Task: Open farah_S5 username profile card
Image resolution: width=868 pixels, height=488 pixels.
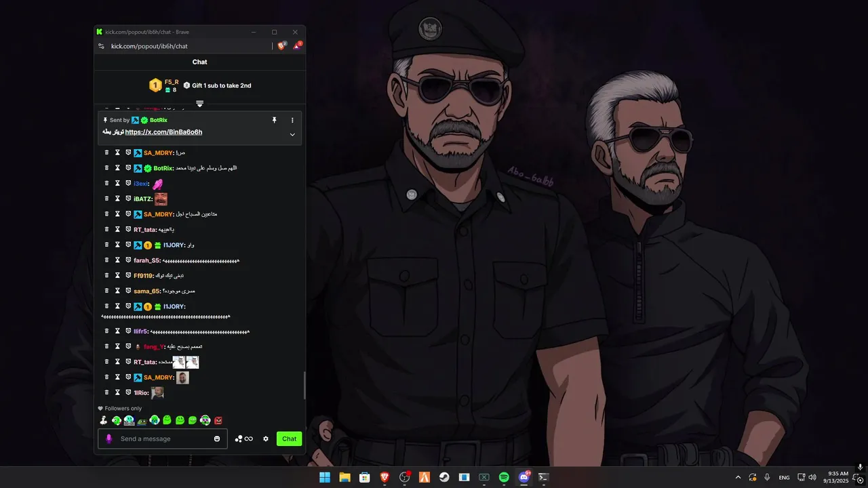Action: pos(146,260)
